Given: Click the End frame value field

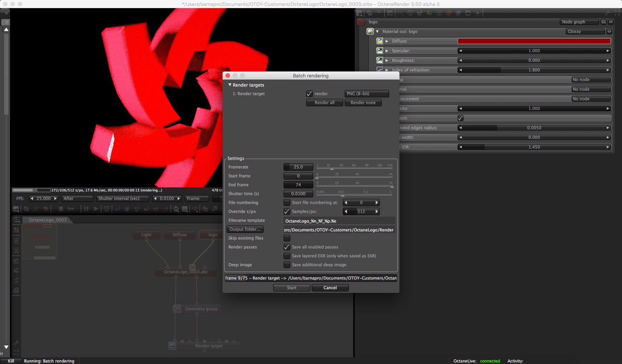Looking at the screenshot, I should click(298, 185).
